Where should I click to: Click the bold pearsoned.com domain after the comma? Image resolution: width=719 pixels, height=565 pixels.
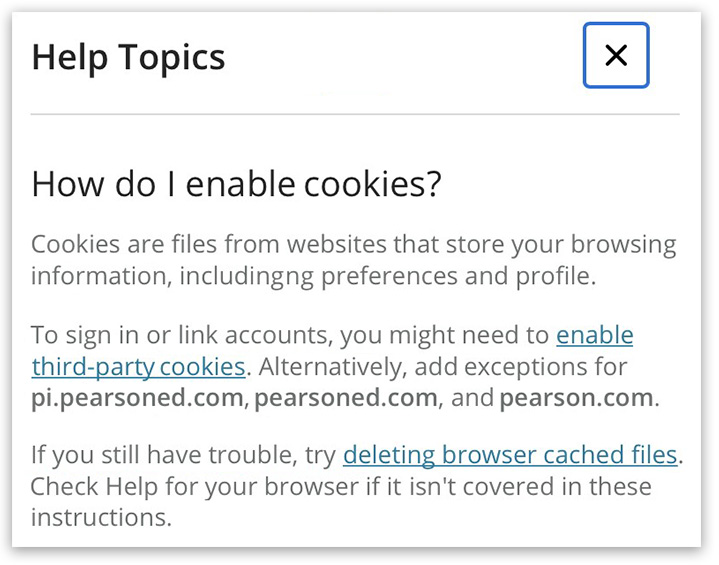point(346,399)
